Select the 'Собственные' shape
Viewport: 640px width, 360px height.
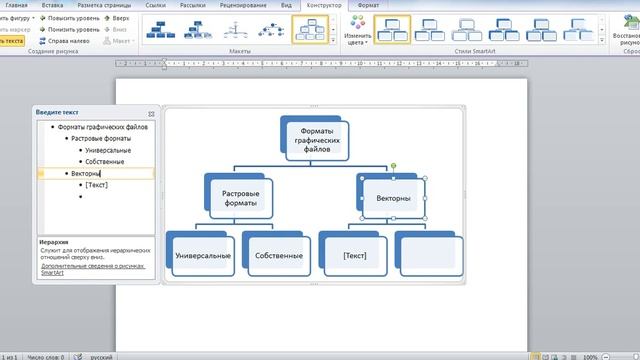click(279, 256)
